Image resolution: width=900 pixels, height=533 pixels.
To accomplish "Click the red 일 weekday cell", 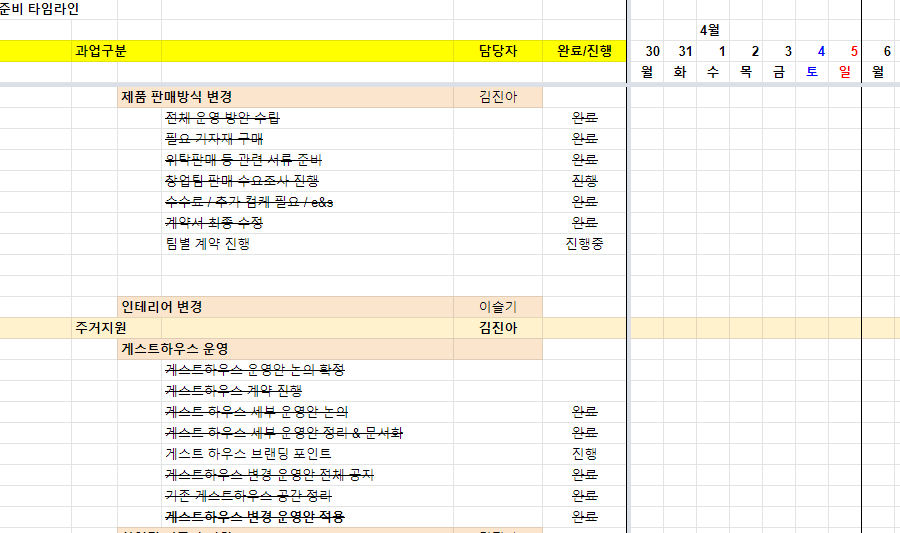I will [845, 72].
